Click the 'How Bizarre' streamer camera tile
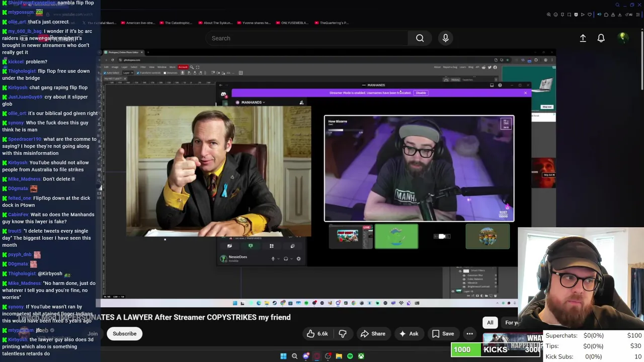The width and height of the screenshot is (644, 362). 419,168
